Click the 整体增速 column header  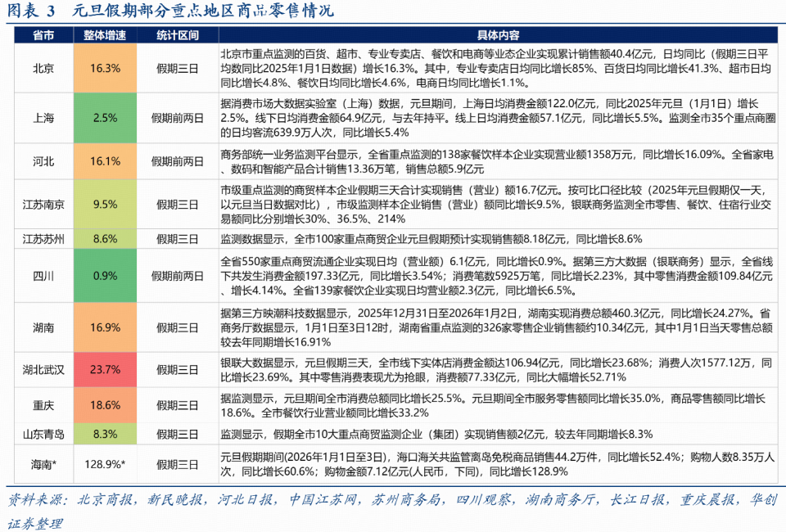(105, 36)
